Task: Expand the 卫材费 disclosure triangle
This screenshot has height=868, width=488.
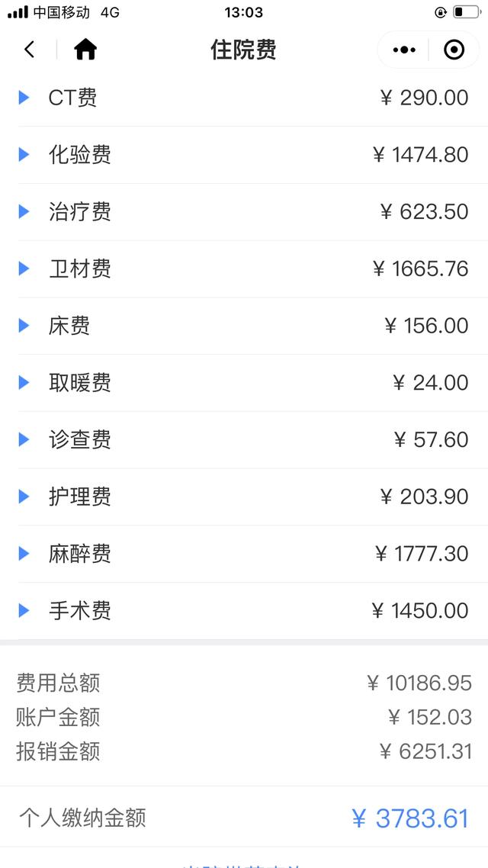Action: 24,268
